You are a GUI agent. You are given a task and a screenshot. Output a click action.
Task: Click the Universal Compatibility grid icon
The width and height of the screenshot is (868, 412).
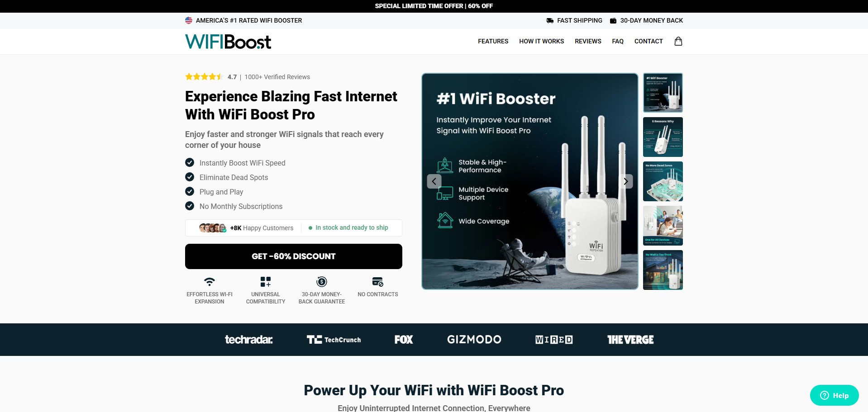coord(266,282)
